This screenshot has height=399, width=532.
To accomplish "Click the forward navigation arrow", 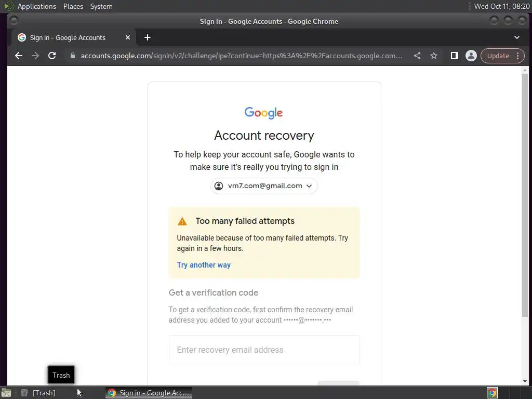I will 35,56.
